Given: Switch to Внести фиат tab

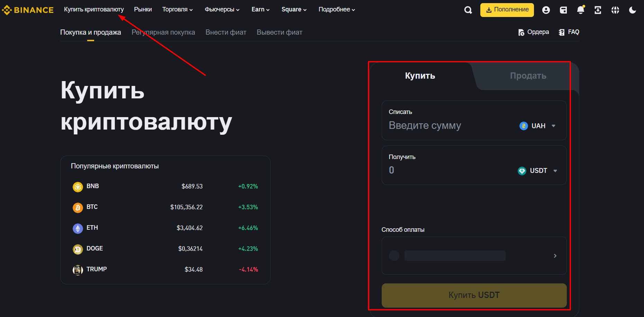Looking at the screenshot, I should click(x=226, y=32).
